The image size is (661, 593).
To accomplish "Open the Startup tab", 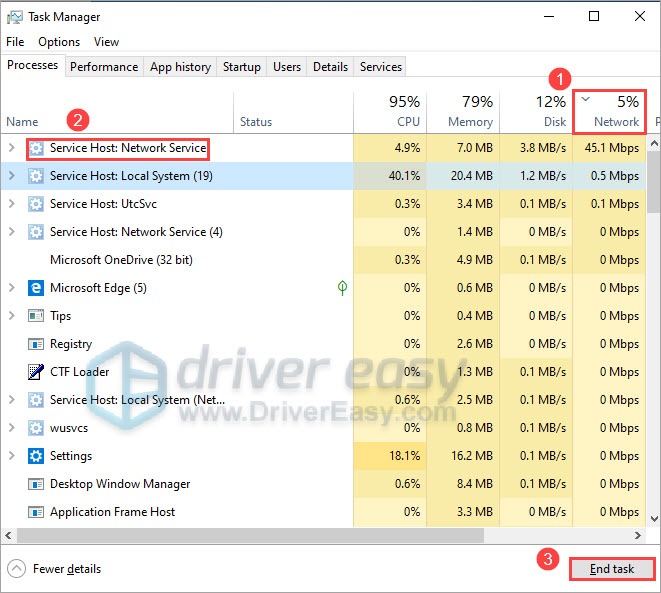I will (241, 67).
